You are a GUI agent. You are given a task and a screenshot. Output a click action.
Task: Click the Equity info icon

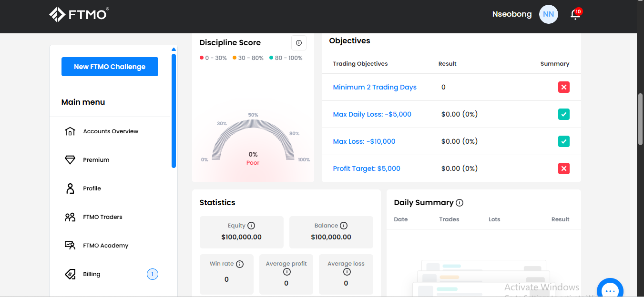click(x=251, y=226)
